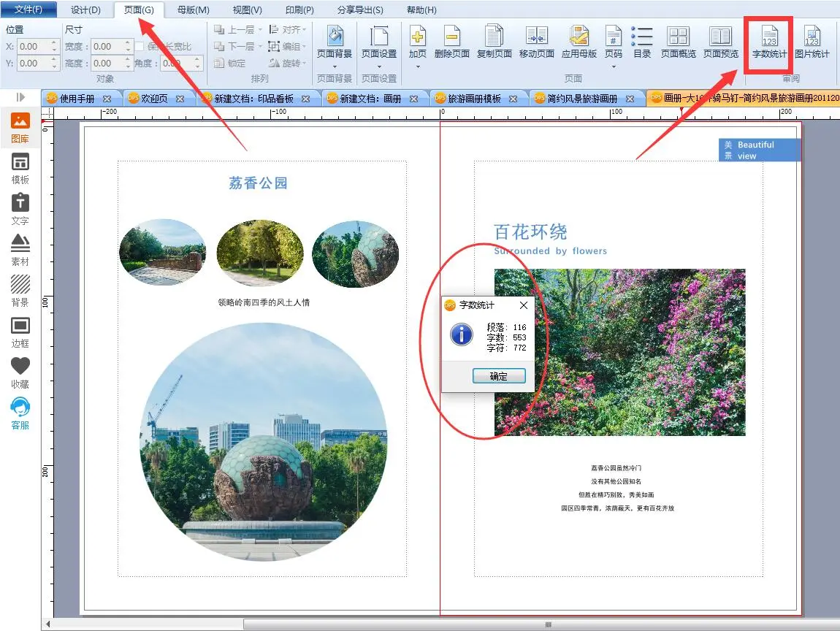Switch to the 设计(D) ribbon tab
This screenshot has height=631, width=840.
click(x=85, y=9)
